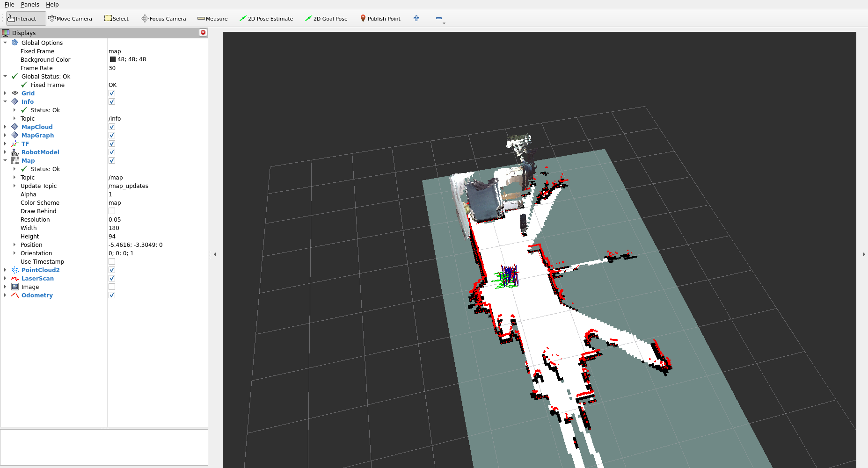
Task: Click the Grid display icon
Action: point(15,93)
